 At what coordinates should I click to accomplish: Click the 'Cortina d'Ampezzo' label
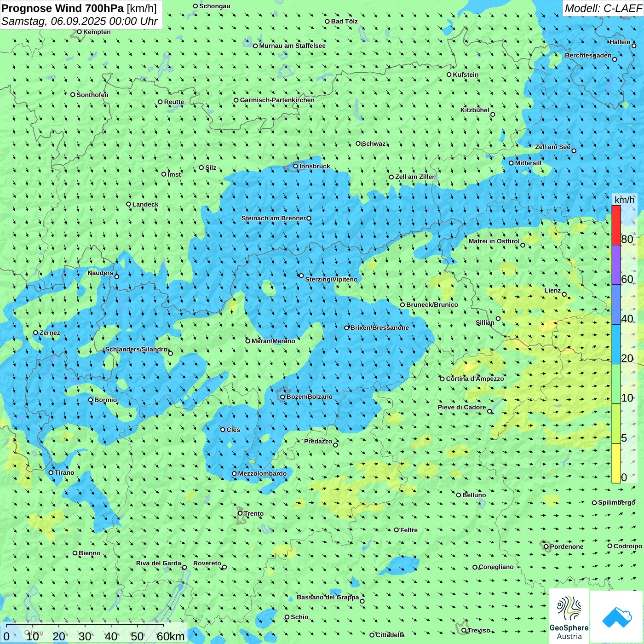coord(475,379)
